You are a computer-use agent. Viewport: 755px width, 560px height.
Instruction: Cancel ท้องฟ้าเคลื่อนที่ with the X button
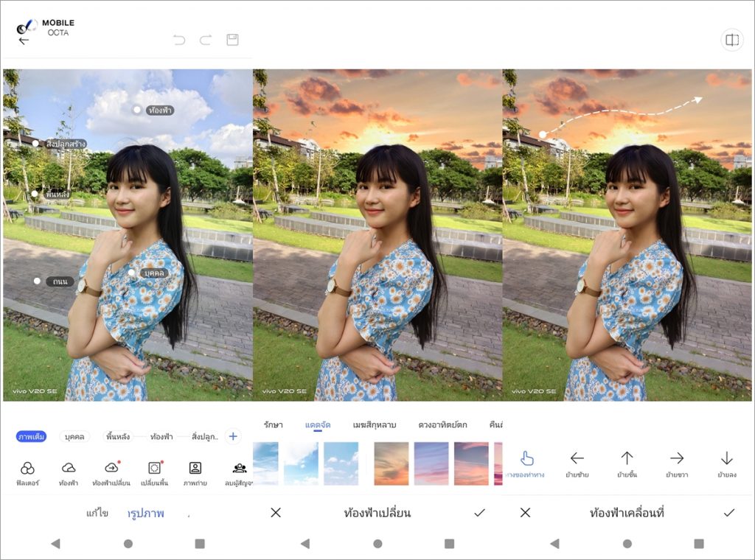coord(525,513)
